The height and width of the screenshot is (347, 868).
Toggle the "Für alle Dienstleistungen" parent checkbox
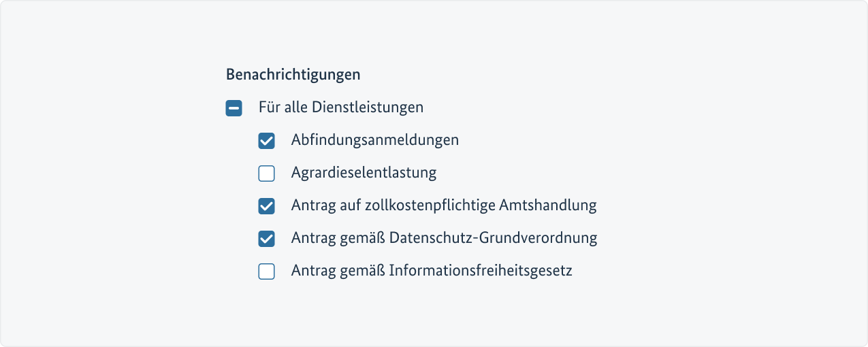pyautogui.click(x=234, y=108)
